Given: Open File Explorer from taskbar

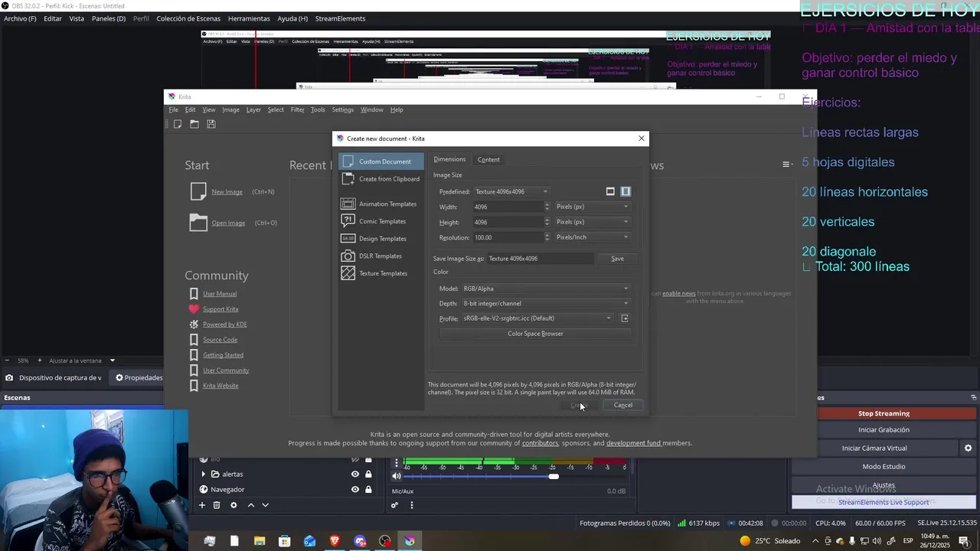Looking at the screenshot, I should 260,541.
